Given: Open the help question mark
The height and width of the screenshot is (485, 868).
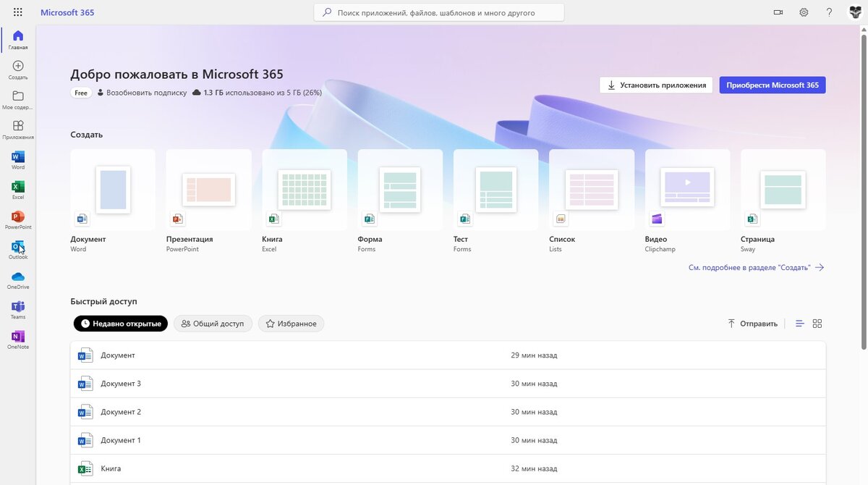Looking at the screenshot, I should (830, 12).
